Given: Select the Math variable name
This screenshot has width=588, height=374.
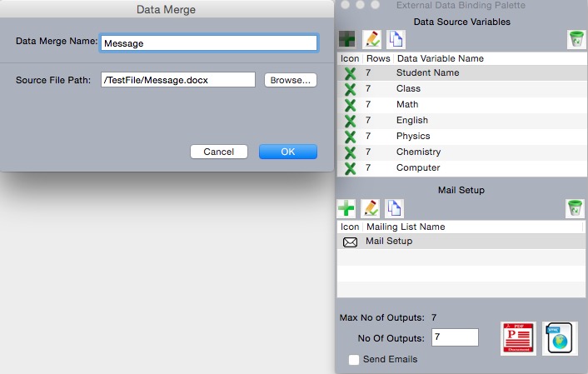Looking at the screenshot, I should pos(407,104).
